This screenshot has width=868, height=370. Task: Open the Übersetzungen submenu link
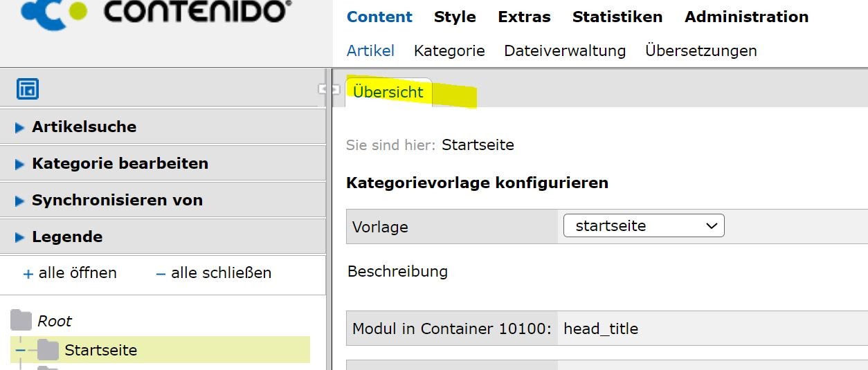pyautogui.click(x=700, y=51)
